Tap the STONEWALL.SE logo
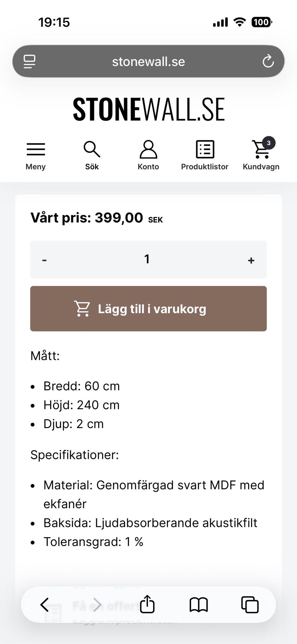 point(148,109)
